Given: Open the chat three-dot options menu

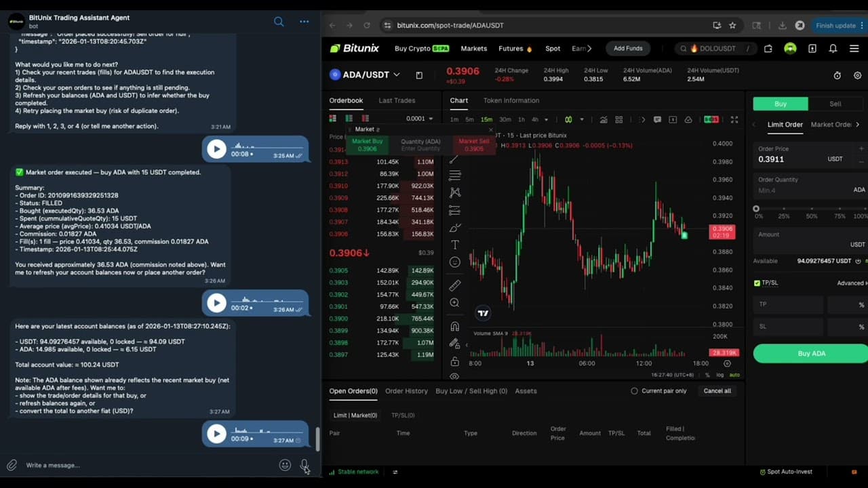Looking at the screenshot, I should click(304, 22).
